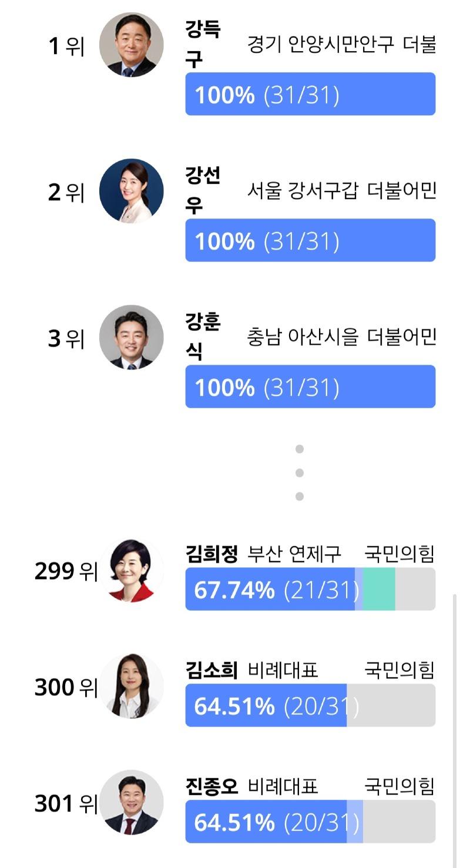Select the name 김소희
470x868 pixels.
[x=211, y=670]
